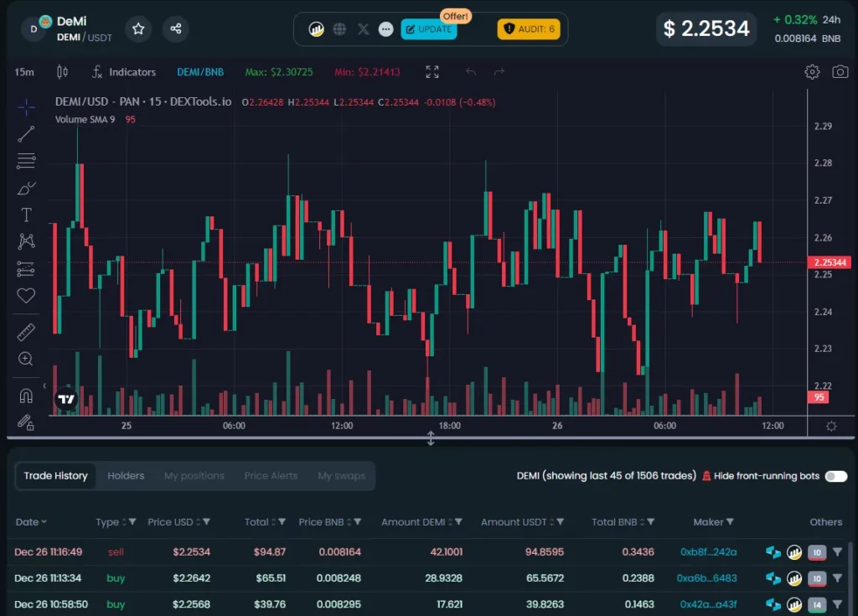Screen dimensions: 858x616
Task: Open the AUDIT: 6 report
Action: click(x=529, y=29)
